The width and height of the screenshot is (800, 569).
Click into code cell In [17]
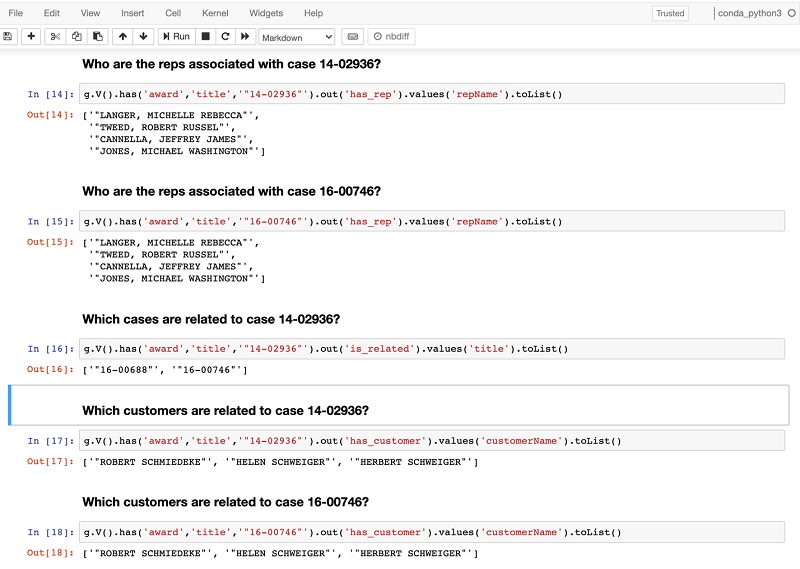432,441
